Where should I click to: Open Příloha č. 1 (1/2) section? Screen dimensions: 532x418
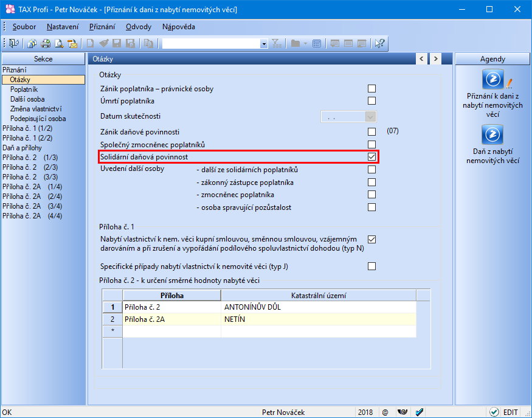pos(27,128)
